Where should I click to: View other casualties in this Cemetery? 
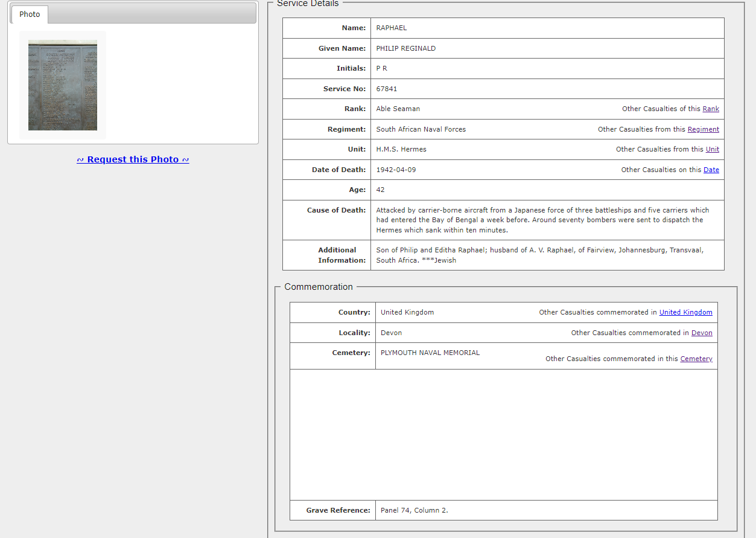pos(696,359)
